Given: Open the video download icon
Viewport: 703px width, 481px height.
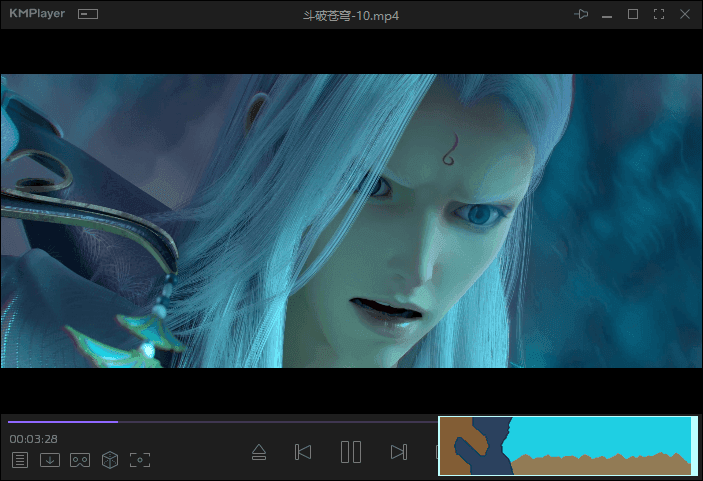Looking at the screenshot, I should click(x=50, y=460).
